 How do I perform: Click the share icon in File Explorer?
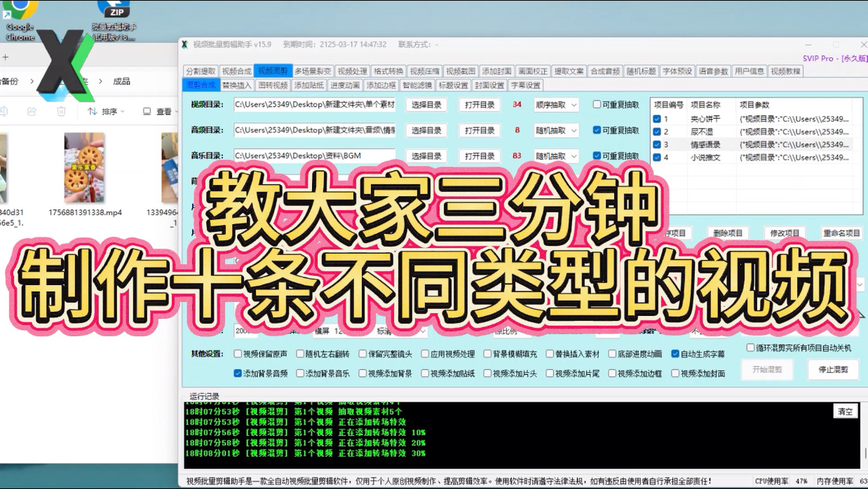pyautogui.click(x=32, y=111)
